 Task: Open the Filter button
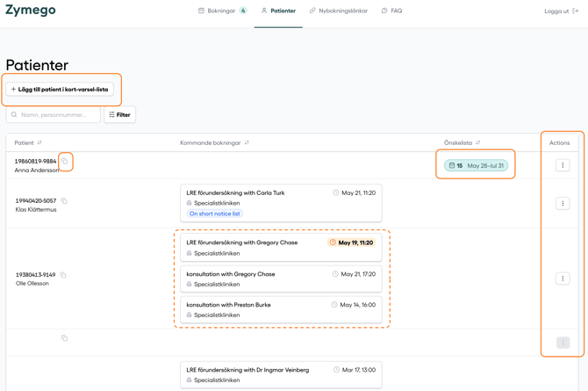(119, 114)
